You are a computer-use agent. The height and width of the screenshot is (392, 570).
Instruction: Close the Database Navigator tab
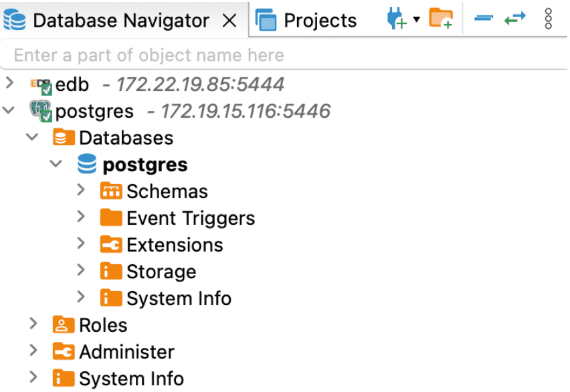pyautogui.click(x=229, y=21)
